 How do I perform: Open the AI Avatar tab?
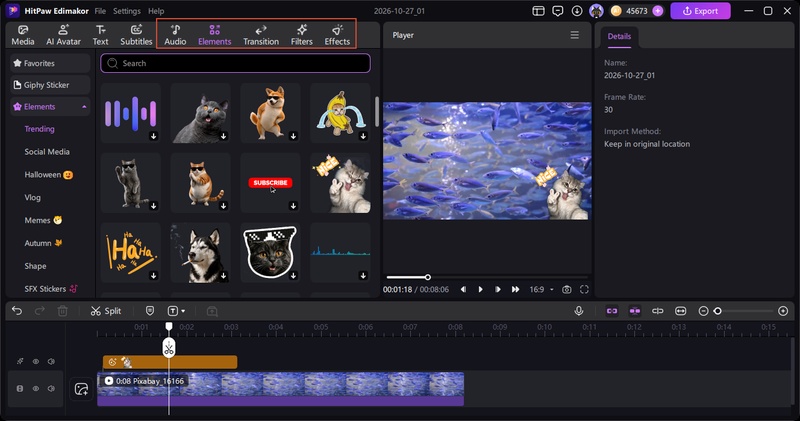[63, 35]
